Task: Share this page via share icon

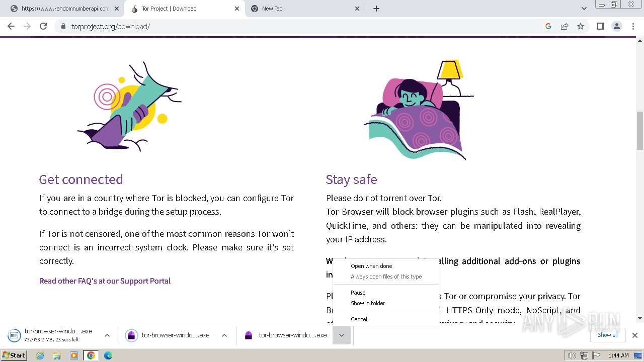Action: coord(565,26)
